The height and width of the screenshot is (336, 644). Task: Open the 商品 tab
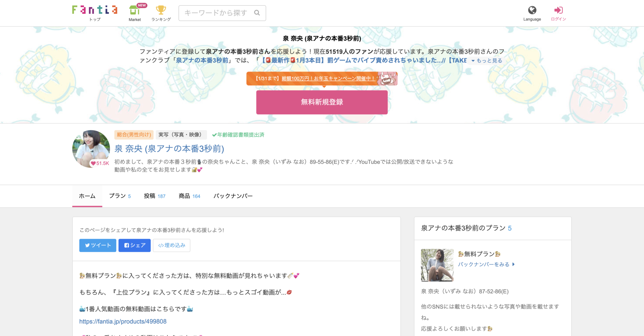(189, 196)
